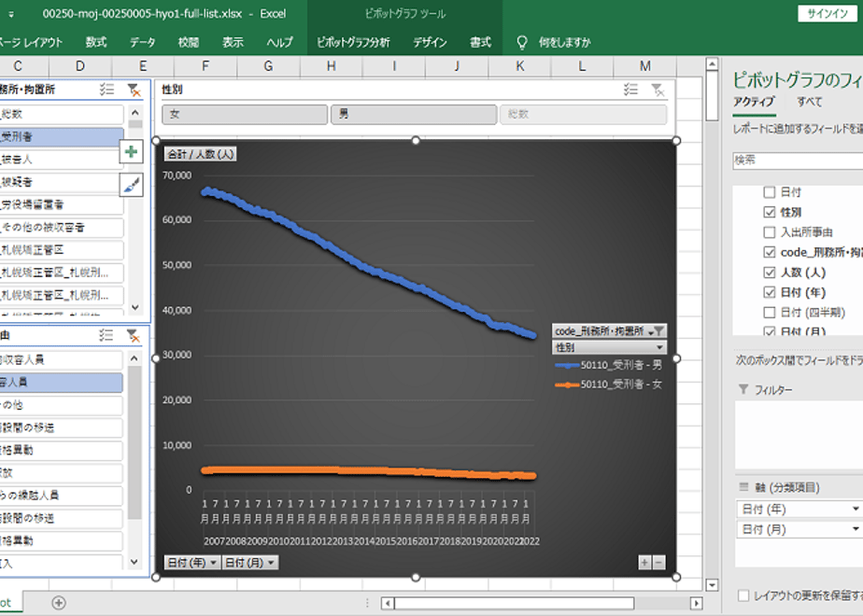Click the worksheet vertical scroll up arrow
The image size is (863, 616).
(712, 64)
